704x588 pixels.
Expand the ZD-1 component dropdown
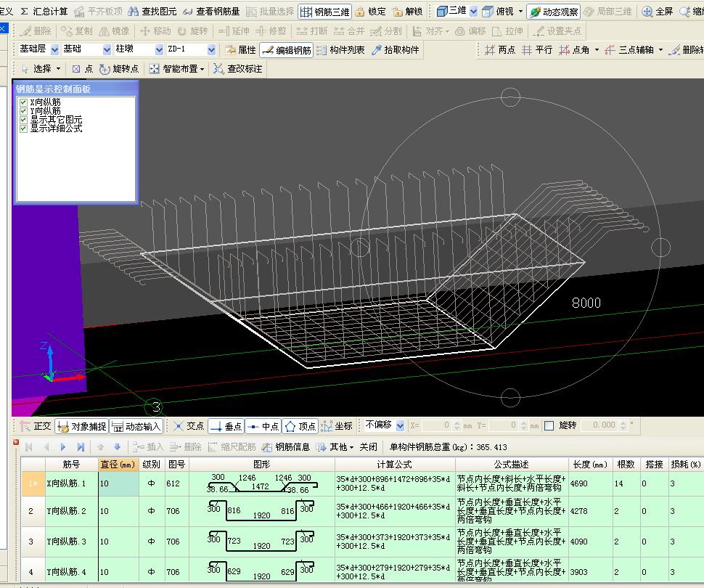(211, 49)
